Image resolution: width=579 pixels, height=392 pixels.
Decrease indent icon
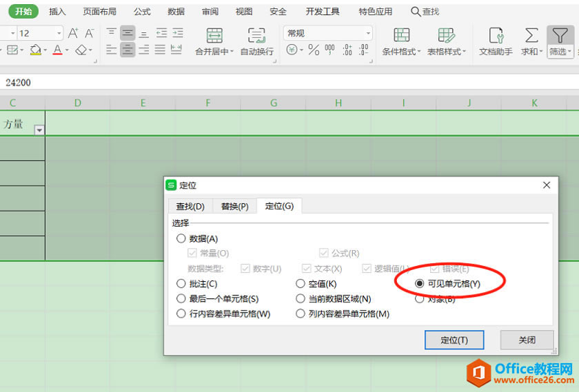[x=161, y=33]
